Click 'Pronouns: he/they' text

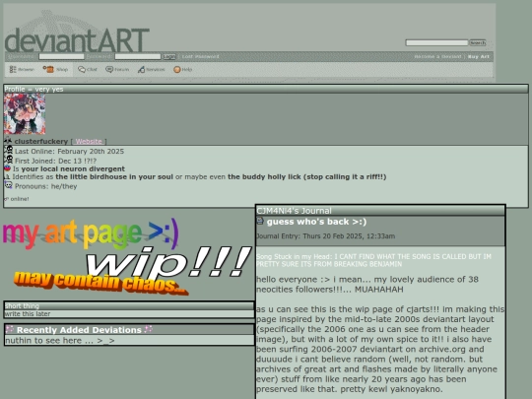(45, 186)
